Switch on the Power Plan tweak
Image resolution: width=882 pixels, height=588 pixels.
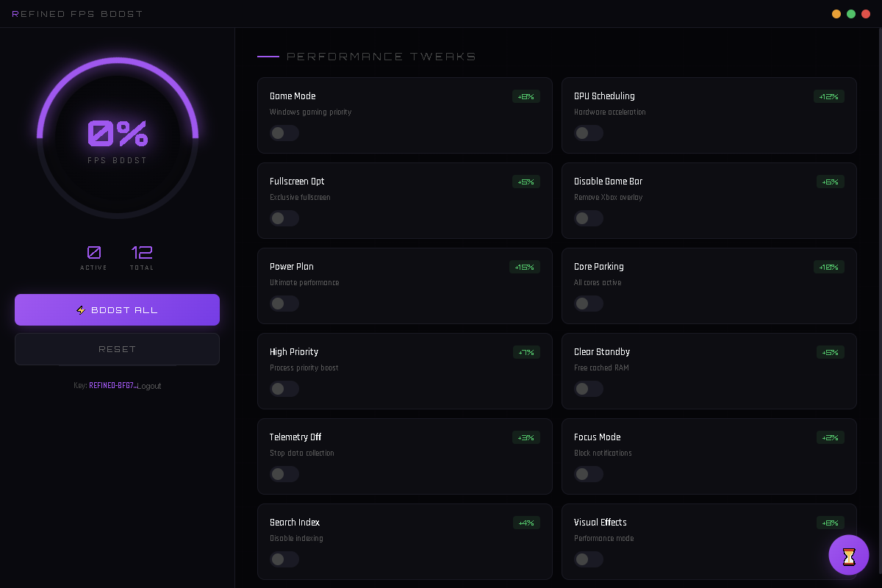[x=284, y=304]
